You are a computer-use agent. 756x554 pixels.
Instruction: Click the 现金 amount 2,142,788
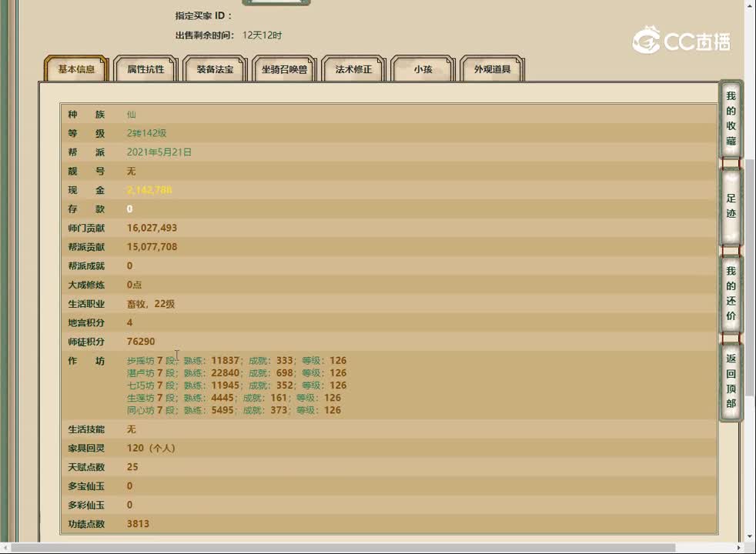coord(149,190)
